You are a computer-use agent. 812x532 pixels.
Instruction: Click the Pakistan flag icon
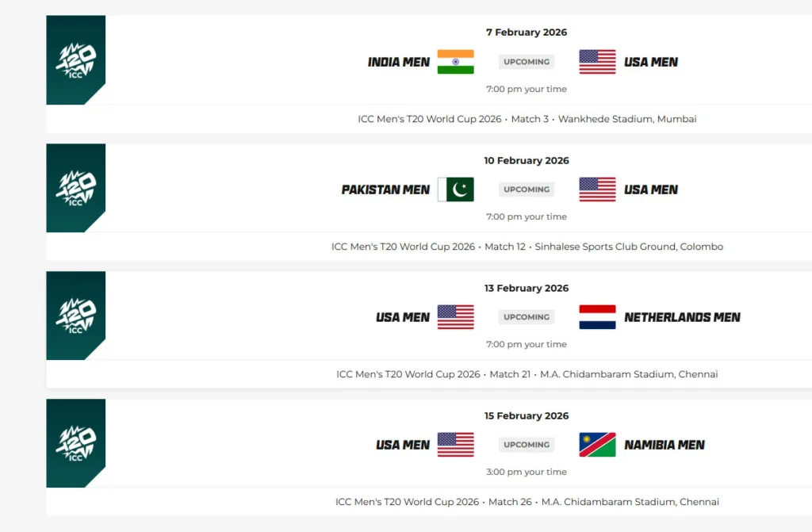click(x=455, y=189)
